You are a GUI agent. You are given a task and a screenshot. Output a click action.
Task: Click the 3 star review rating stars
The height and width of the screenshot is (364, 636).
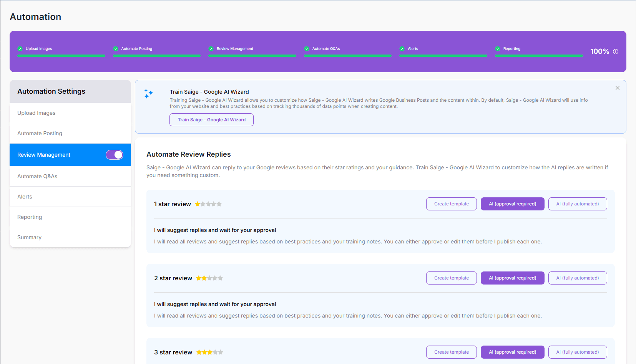pyautogui.click(x=210, y=352)
